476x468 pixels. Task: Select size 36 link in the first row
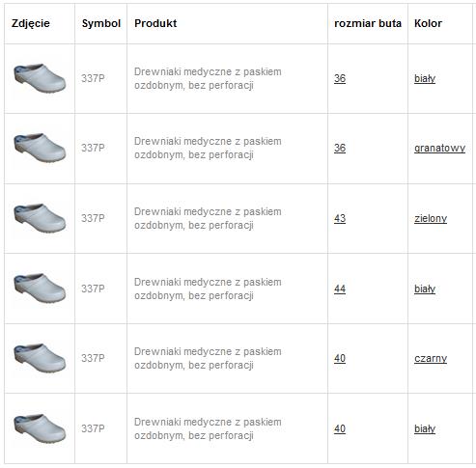[x=340, y=78]
